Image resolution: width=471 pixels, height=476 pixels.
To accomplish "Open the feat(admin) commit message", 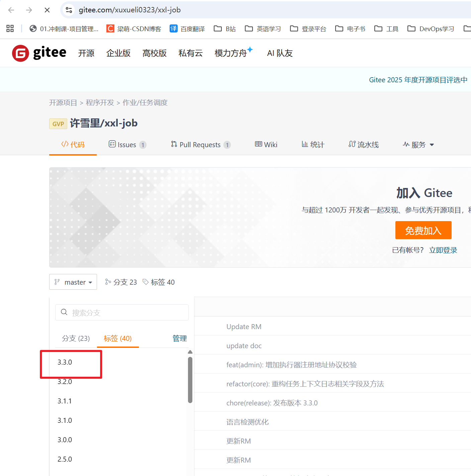I will point(291,365).
